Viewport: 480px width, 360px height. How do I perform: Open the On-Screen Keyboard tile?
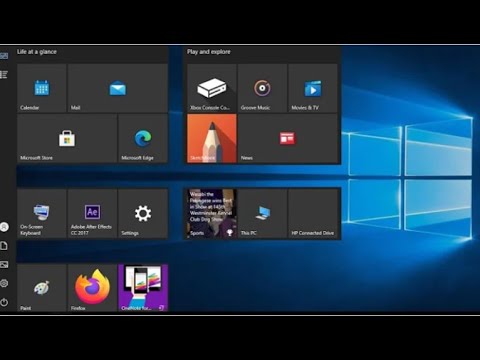(x=42, y=214)
